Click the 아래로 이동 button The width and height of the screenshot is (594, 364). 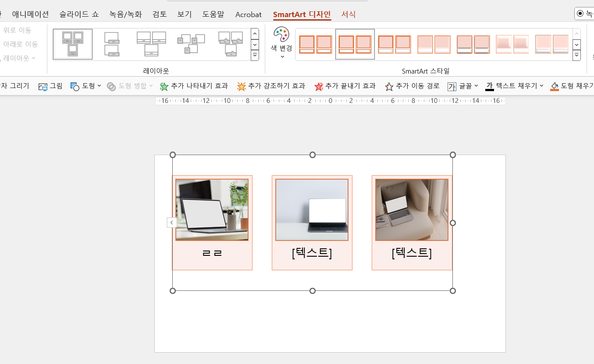[x=20, y=44]
